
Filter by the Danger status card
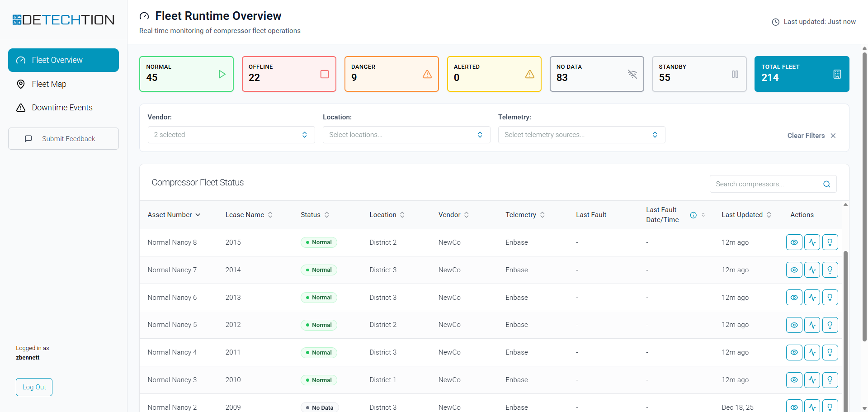point(391,74)
